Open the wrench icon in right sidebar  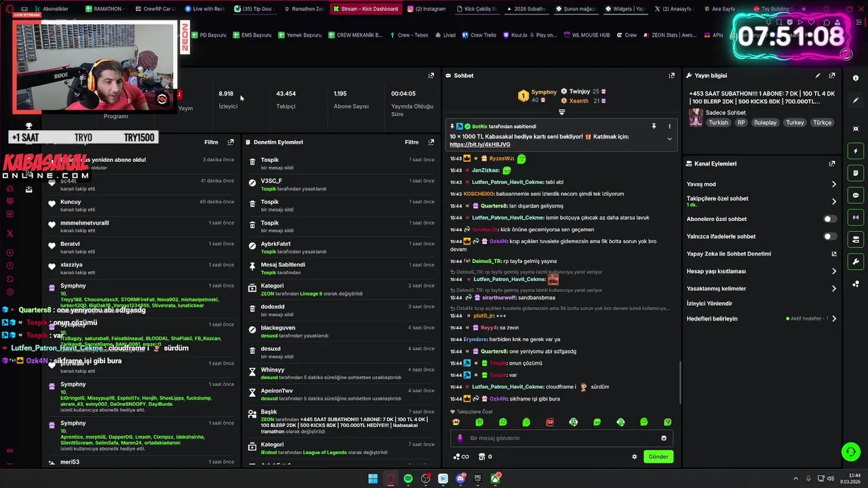pos(856,262)
